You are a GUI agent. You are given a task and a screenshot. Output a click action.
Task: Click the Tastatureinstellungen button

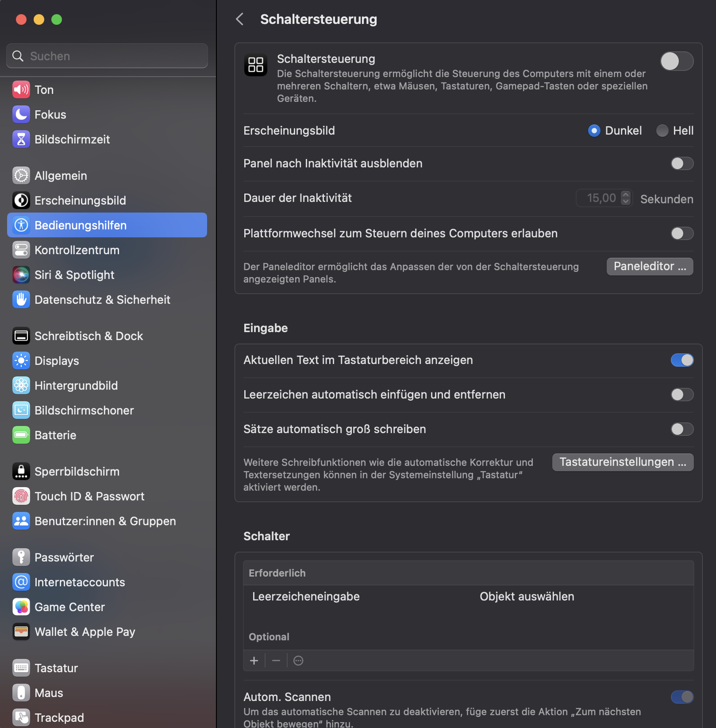(x=623, y=462)
